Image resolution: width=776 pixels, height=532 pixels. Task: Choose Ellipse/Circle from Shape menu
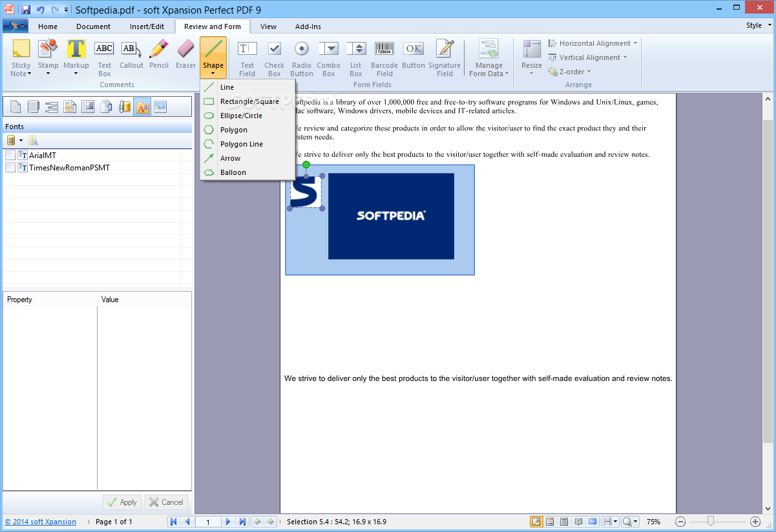click(x=248, y=116)
